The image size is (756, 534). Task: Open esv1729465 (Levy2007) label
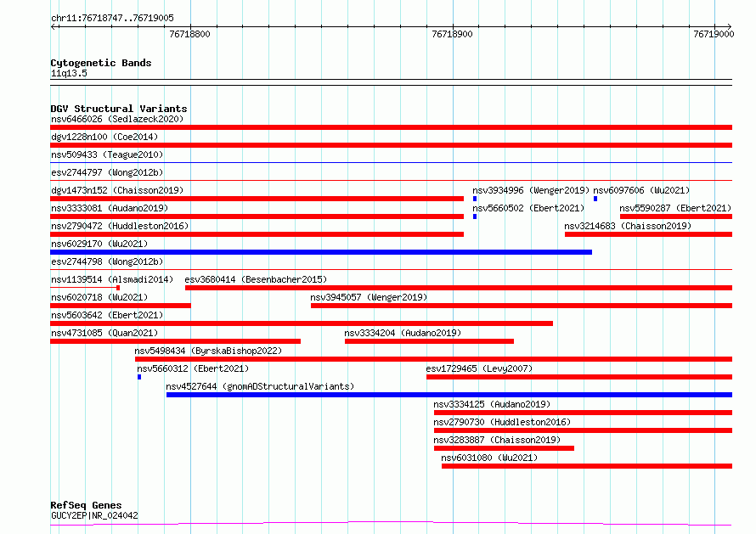click(x=479, y=368)
